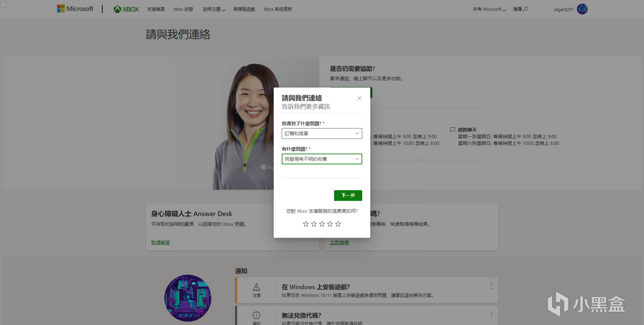644x325 pixels.
Task: Click 身心障礙人士 Answer Desk heading
Action: pyautogui.click(x=192, y=214)
